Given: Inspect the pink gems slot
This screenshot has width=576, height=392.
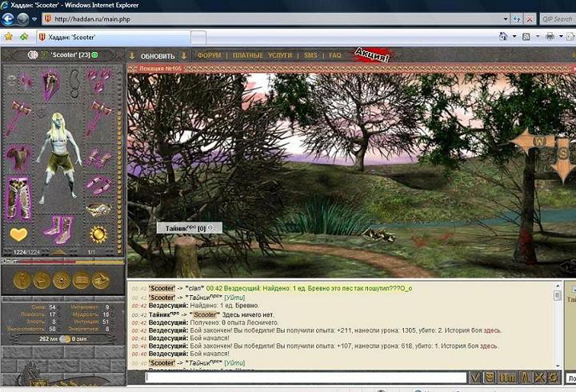Looking at the screenshot, I should 98,82.
